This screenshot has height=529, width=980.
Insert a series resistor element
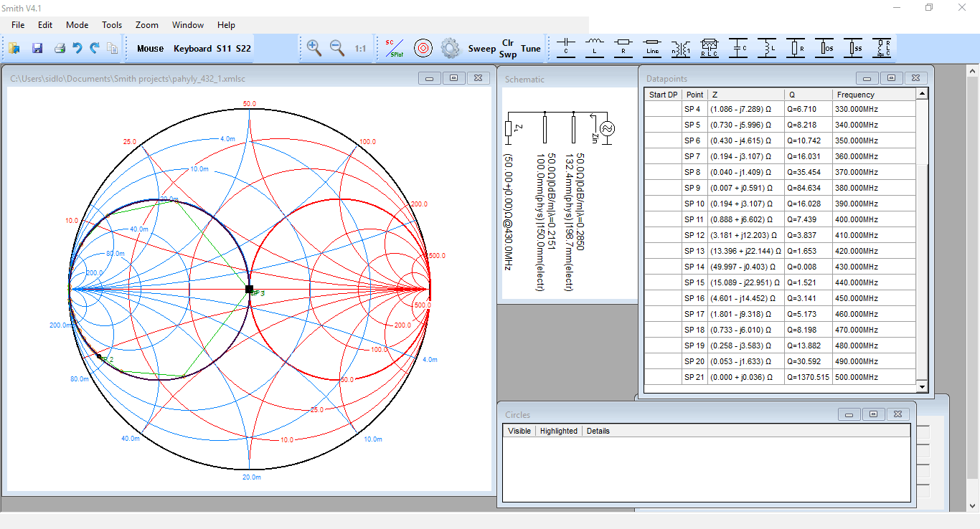click(x=623, y=48)
